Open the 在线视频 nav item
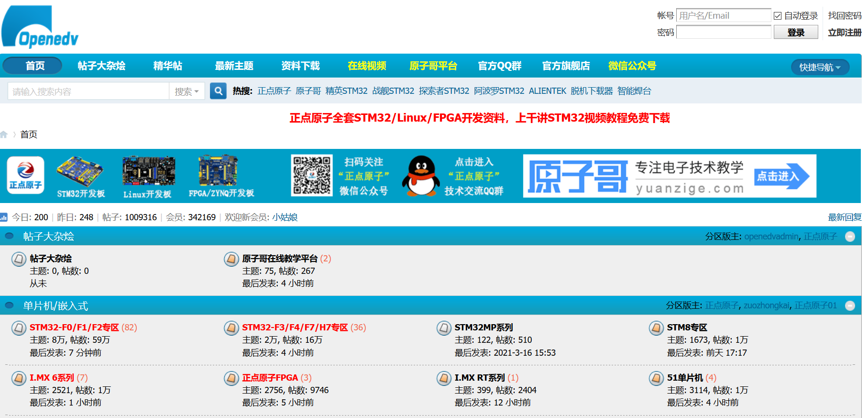 (367, 66)
